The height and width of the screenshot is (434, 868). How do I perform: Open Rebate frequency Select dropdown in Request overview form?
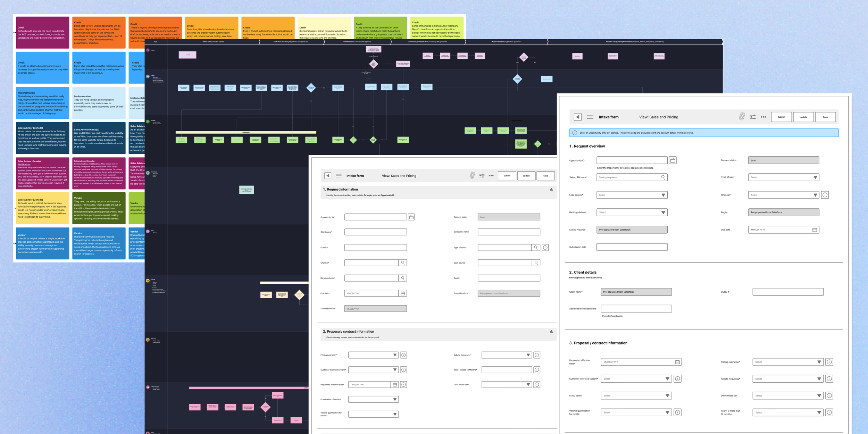(788, 379)
